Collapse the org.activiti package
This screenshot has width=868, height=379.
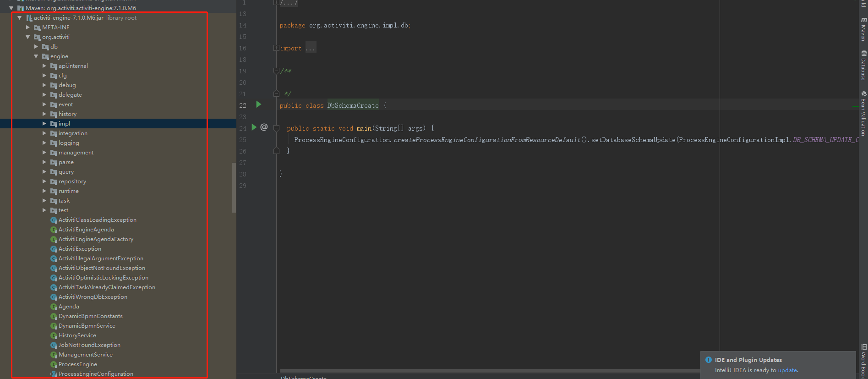[x=27, y=37]
